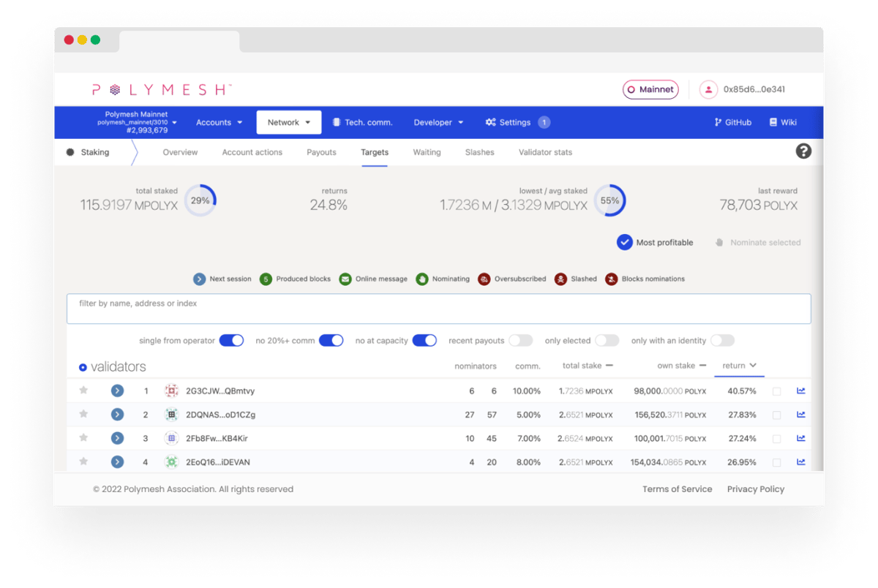
Task: Favorite validator 2G3CJW...QBmtvy with star
Action: 83,391
